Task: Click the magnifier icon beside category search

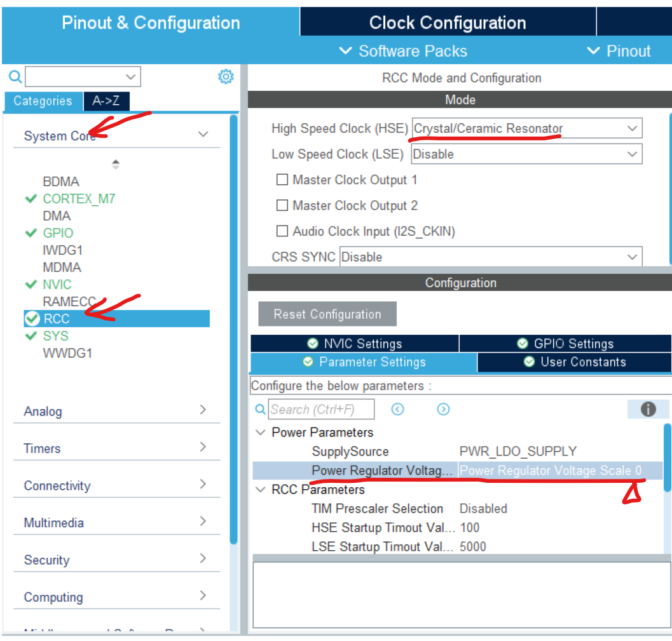Action: (x=15, y=78)
